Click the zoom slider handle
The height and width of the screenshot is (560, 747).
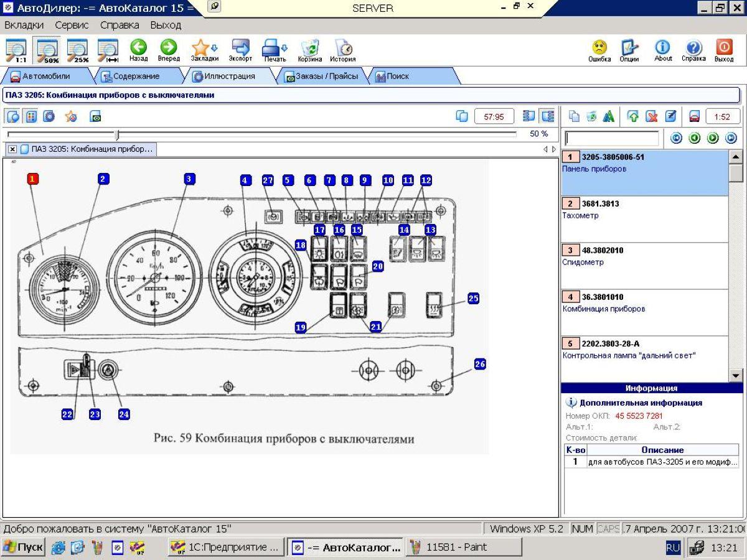[x=116, y=134]
